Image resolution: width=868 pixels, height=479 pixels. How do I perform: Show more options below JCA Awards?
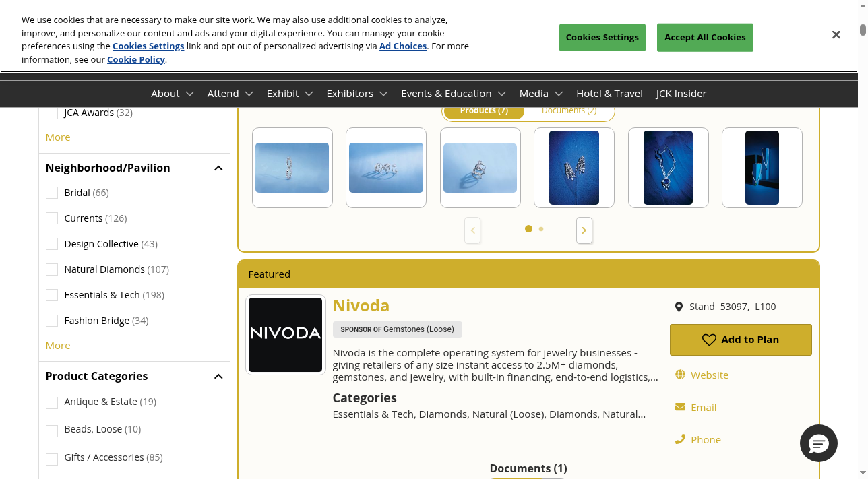(x=58, y=137)
